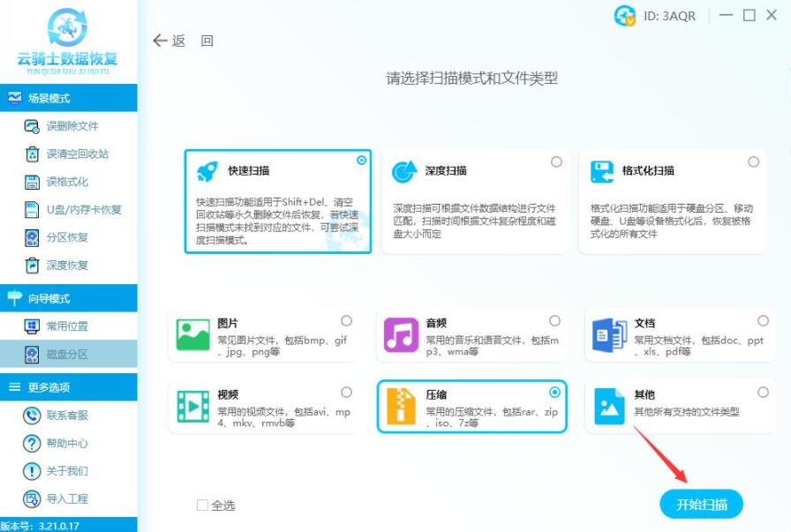Click the disk icon for 磁盘分区
Screen dimensions: 791x532
(32, 355)
